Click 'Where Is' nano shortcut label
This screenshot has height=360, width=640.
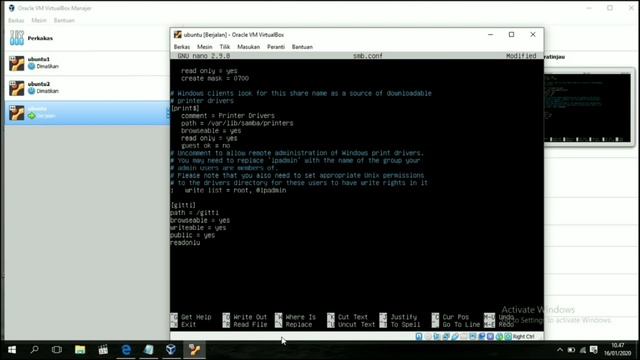pos(301,317)
